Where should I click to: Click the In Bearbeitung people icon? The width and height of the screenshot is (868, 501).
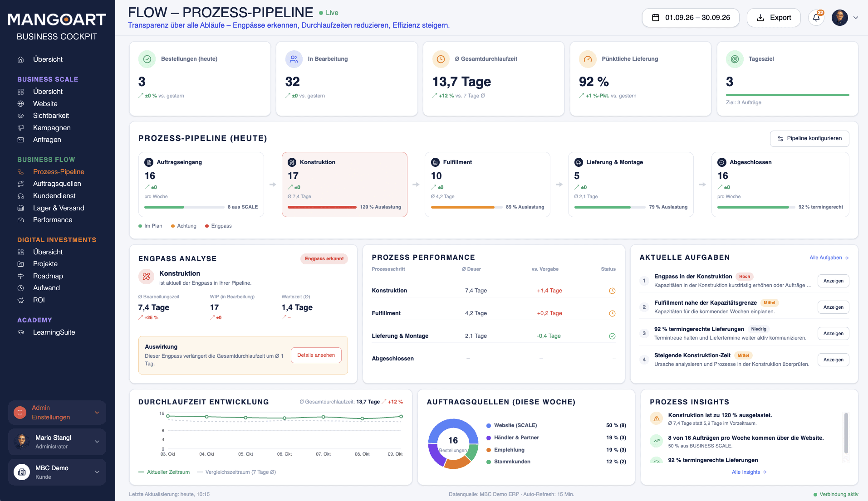(x=294, y=59)
